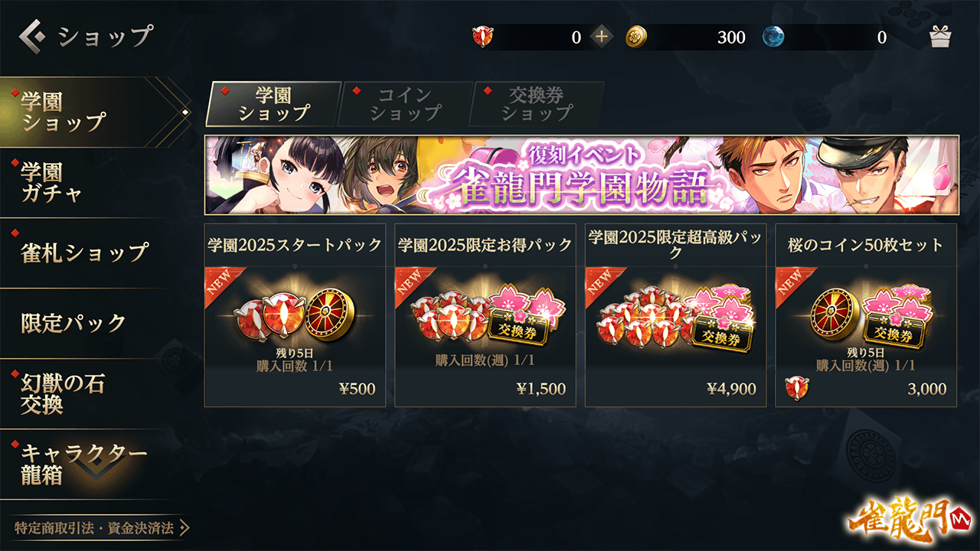Tap the plus button to add gems
The height and width of the screenshot is (551, 980).
[x=602, y=37]
